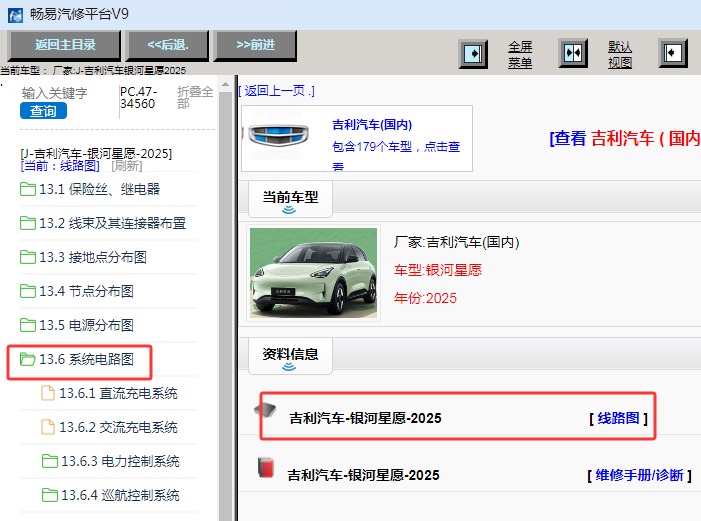Click the 查看 吉利汽车（国内 heading link
The height and width of the screenshot is (521, 701).
point(625,138)
